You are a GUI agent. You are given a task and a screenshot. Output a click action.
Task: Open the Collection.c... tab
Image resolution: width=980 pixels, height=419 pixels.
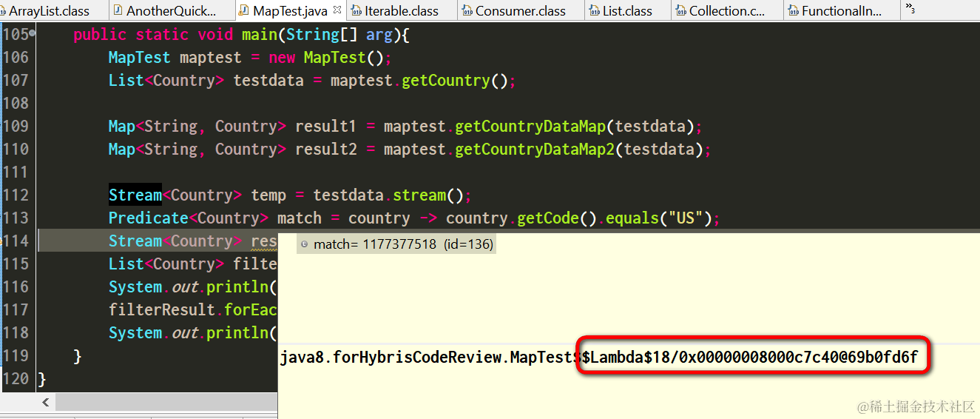pyautogui.click(x=727, y=10)
